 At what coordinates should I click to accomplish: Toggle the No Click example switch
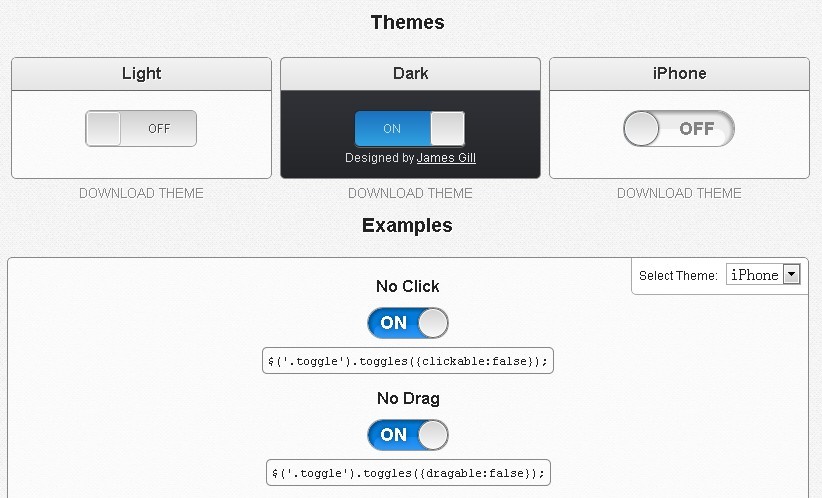[x=408, y=323]
